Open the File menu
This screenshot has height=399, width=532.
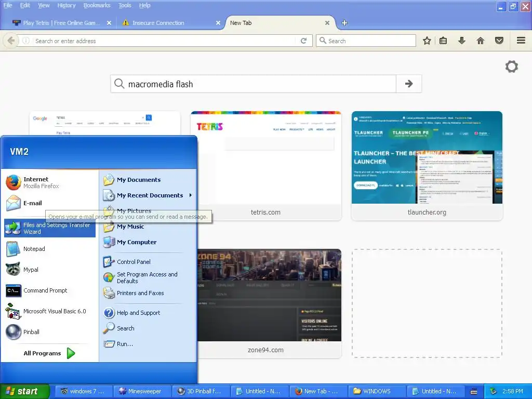pyautogui.click(x=7, y=5)
